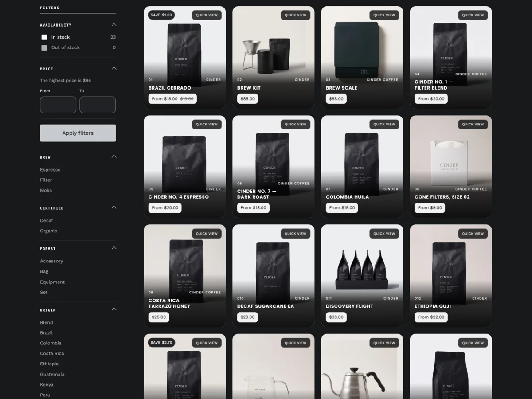Viewport: 532px width, 399px height.
Task: Quick view the kettle product card
Action: pyautogui.click(x=384, y=343)
